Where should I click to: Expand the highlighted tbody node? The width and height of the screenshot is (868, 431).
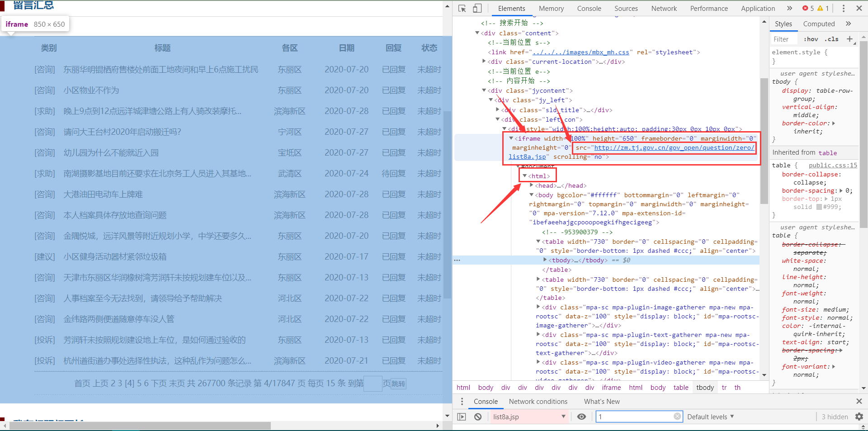point(545,260)
